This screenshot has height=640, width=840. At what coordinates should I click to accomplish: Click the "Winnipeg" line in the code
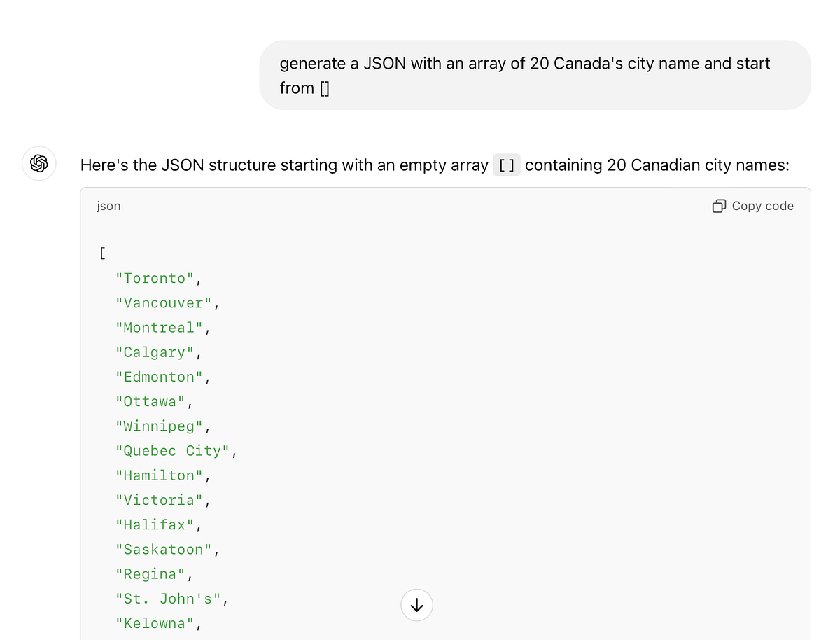pos(160,426)
